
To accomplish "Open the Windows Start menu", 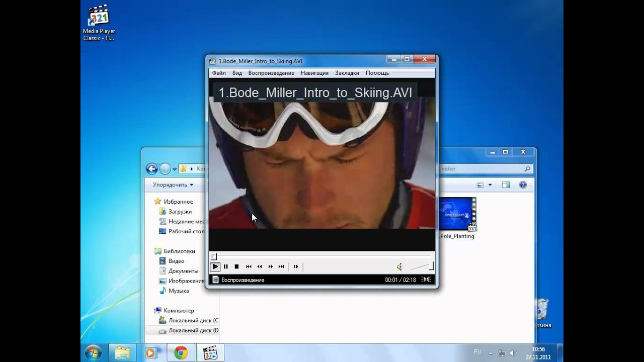I will tap(93, 353).
